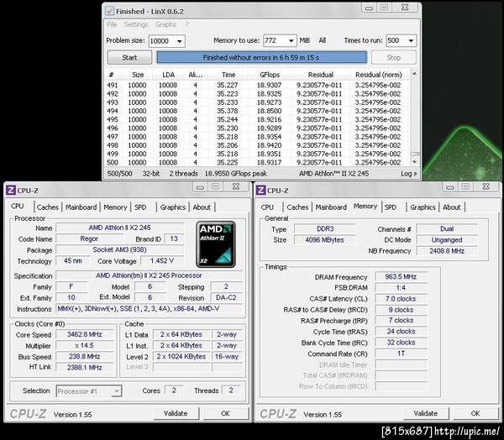Click OK in the right CPU-Z window
The image size is (504, 440).
475,413
